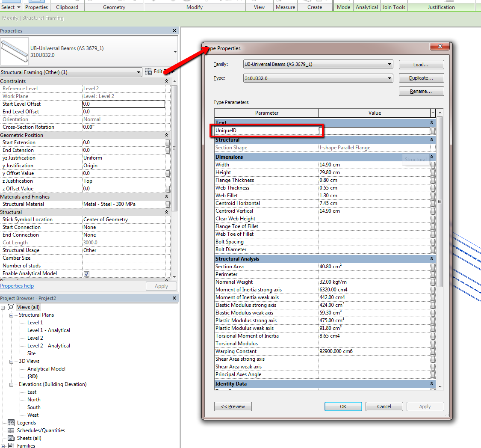The image size is (481, 448).
Task: Click the associate button beside Width value
Action: point(433,165)
